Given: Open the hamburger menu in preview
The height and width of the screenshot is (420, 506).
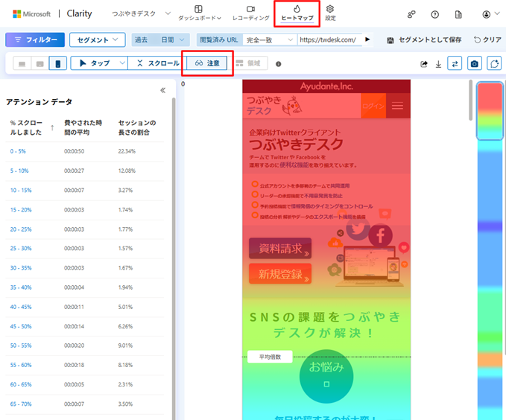Looking at the screenshot, I should click(398, 106).
